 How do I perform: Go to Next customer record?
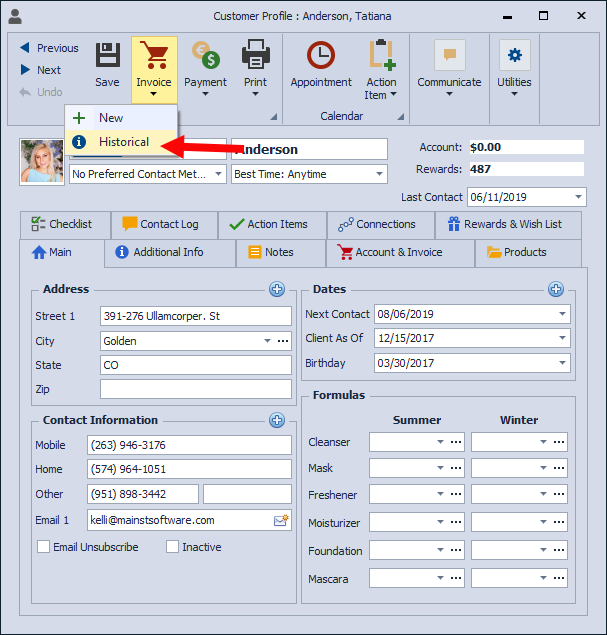pos(40,70)
